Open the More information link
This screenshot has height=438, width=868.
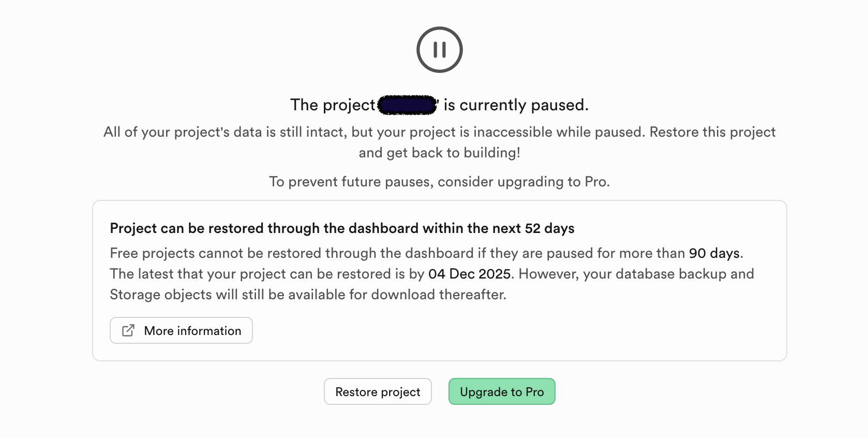[192, 331]
